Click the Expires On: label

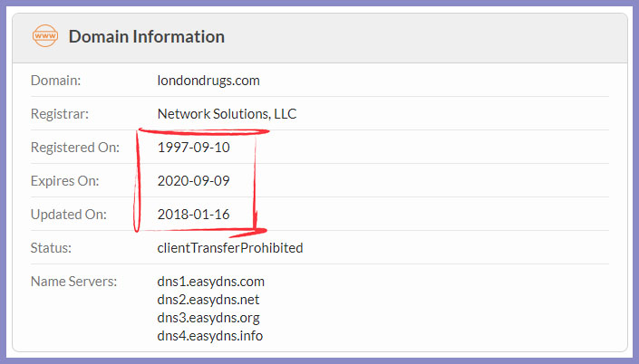coord(64,181)
